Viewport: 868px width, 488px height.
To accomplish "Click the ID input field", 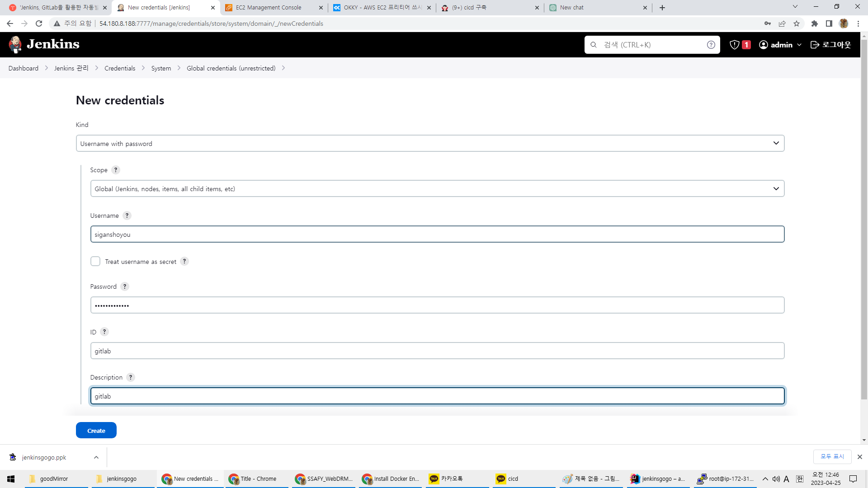I will coord(437,351).
